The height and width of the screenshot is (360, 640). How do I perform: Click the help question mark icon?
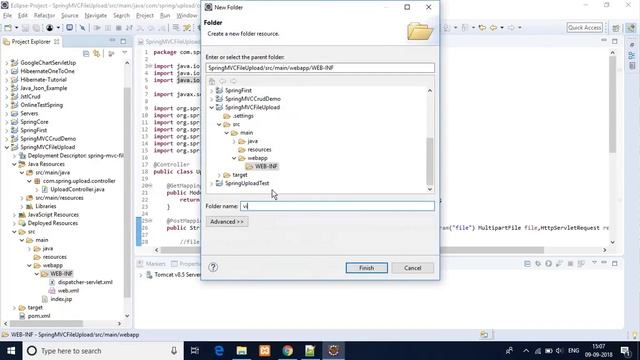click(213, 267)
